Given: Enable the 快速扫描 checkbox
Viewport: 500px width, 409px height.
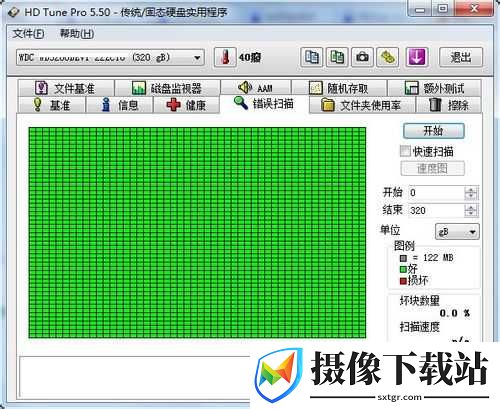Looking at the screenshot, I should (x=405, y=151).
